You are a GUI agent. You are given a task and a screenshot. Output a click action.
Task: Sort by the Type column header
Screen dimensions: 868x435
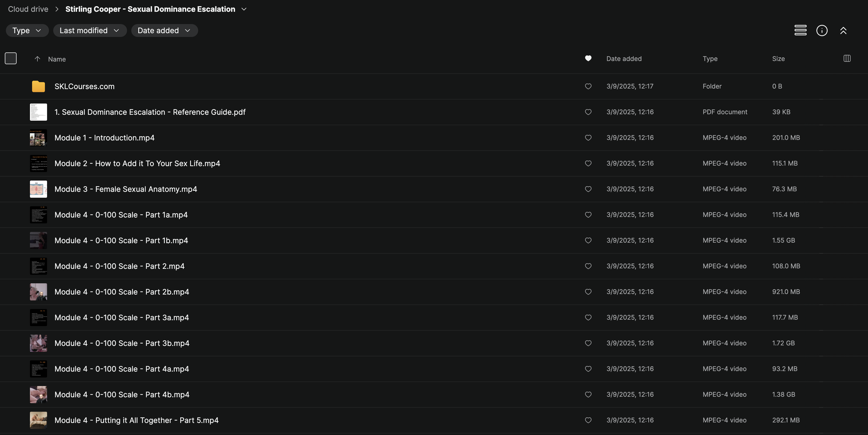[x=710, y=59]
